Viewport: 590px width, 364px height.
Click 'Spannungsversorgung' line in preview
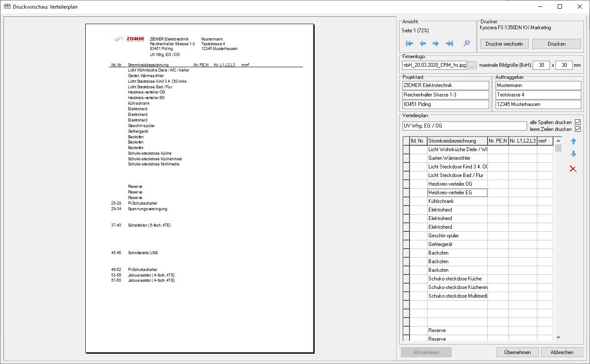click(147, 209)
